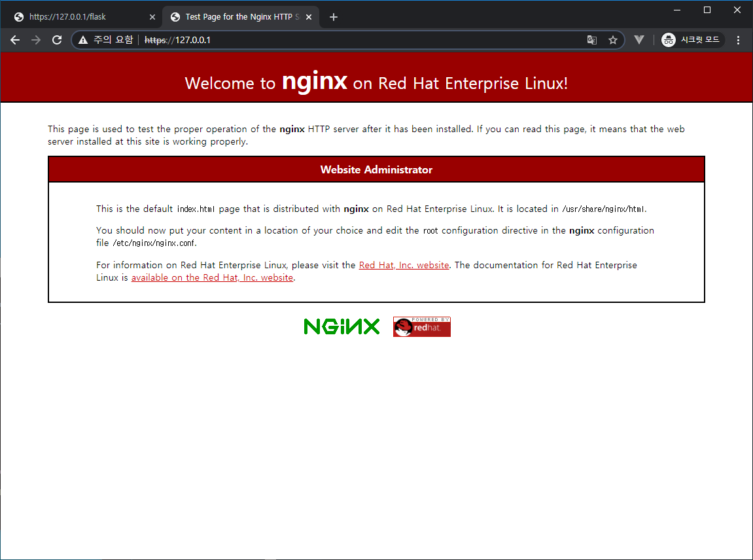Viewport: 753px width, 560px height.
Task: Follow 'available on the Red Hat, Inc. website' link
Action: (212, 277)
